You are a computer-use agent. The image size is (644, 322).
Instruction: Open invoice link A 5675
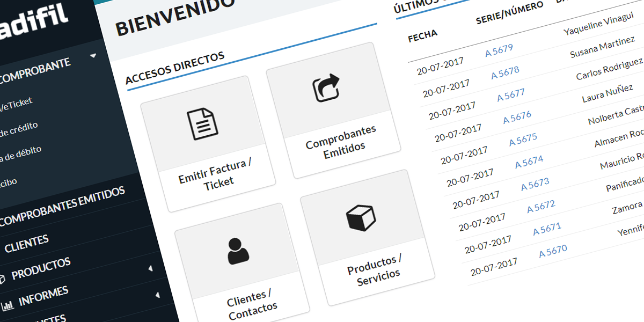click(523, 140)
